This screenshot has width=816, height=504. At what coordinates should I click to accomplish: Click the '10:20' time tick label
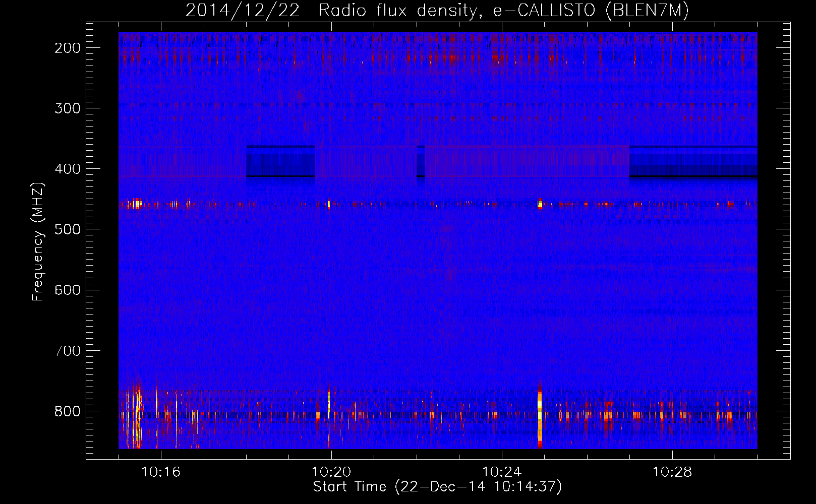coord(331,472)
